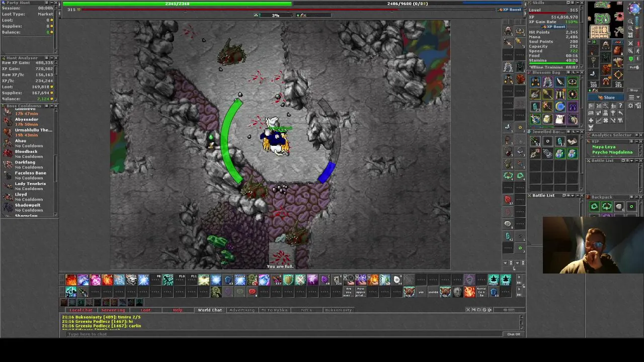This screenshot has height=362, width=644.
Task: Click the skull spell icon in action bar
Action: click(132, 280)
